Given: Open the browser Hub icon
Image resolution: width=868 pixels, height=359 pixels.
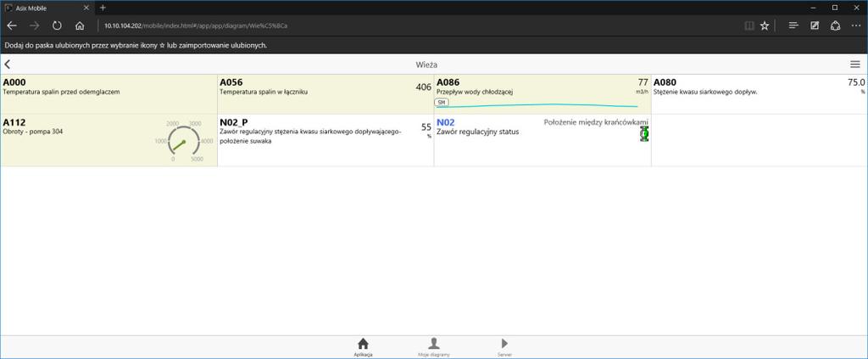Looking at the screenshot, I should point(793,25).
